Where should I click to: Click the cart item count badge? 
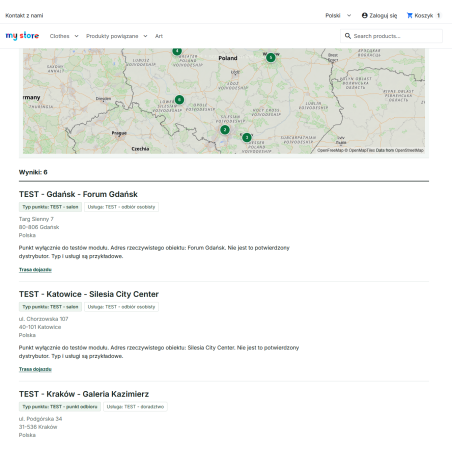coord(438,15)
